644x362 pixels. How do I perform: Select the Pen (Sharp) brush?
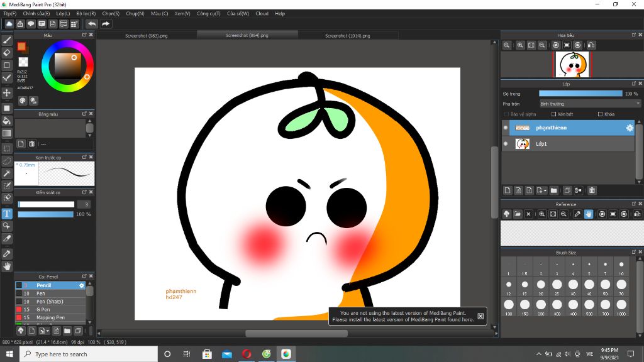[x=50, y=301]
